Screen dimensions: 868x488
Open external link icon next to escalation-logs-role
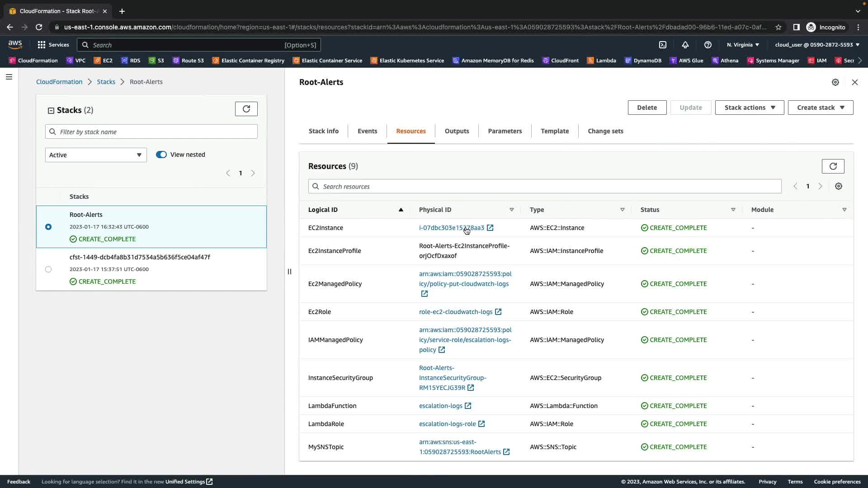481,424
